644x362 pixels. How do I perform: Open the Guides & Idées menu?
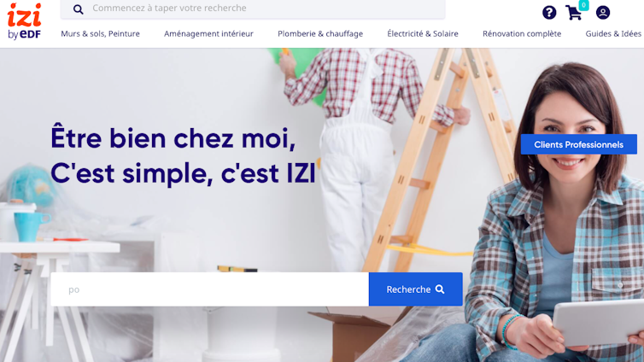pos(613,33)
